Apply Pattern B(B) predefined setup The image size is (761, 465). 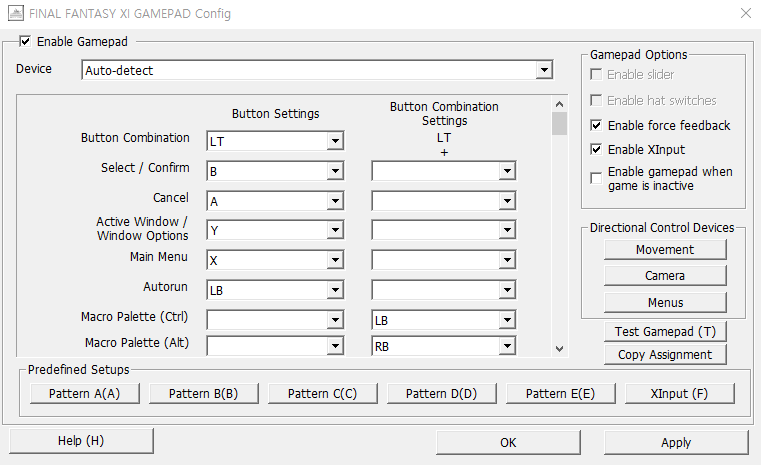tap(203, 393)
